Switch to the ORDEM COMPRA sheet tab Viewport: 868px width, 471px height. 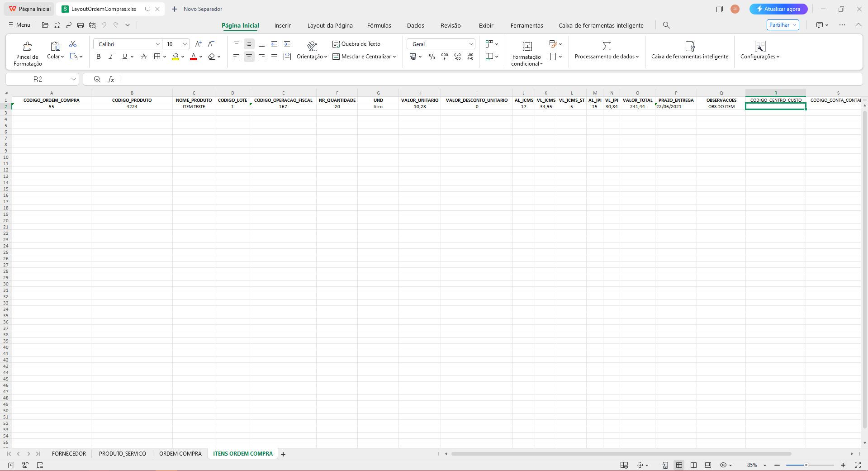point(180,453)
